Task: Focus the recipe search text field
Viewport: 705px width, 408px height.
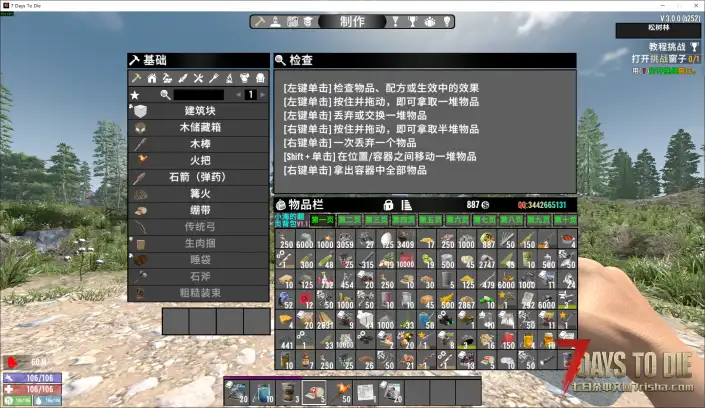Action: tap(199, 94)
